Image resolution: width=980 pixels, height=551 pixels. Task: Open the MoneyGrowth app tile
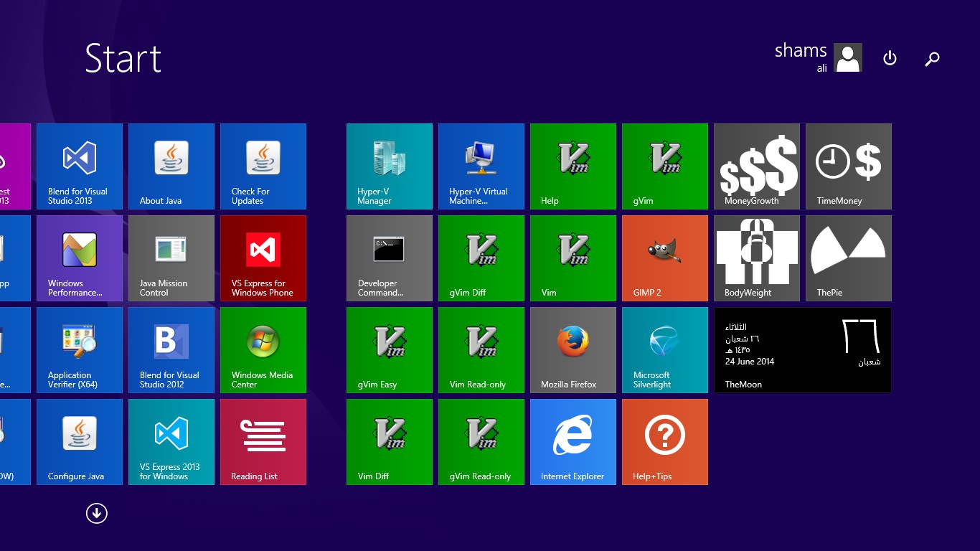pos(757,166)
